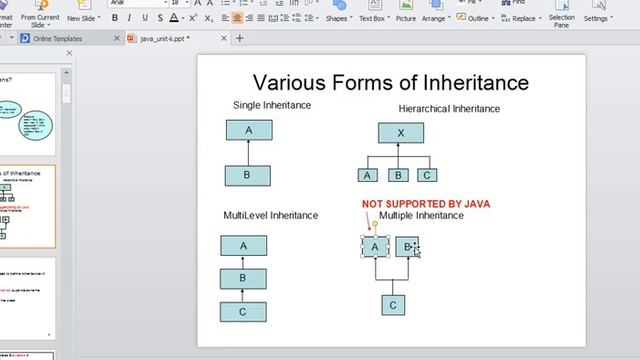Select box B in Single Inheritance

pyautogui.click(x=247, y=176)
